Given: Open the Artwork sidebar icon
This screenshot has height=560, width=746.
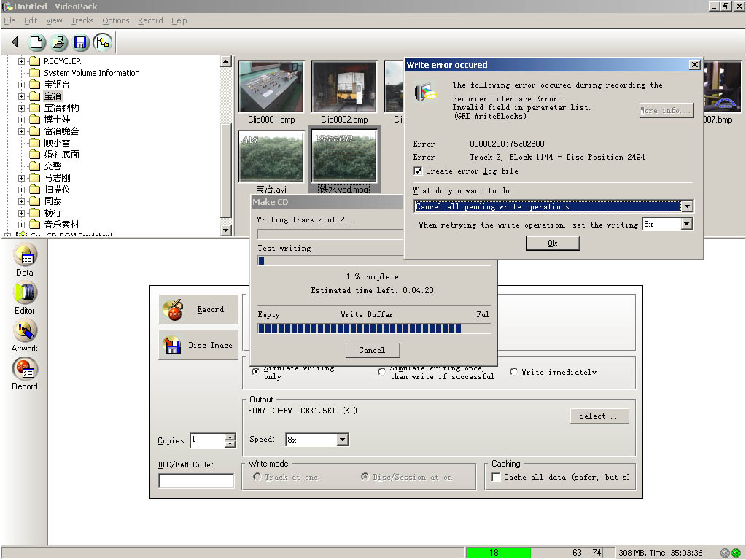Looking at the screenshot, I should click(26, 330).
